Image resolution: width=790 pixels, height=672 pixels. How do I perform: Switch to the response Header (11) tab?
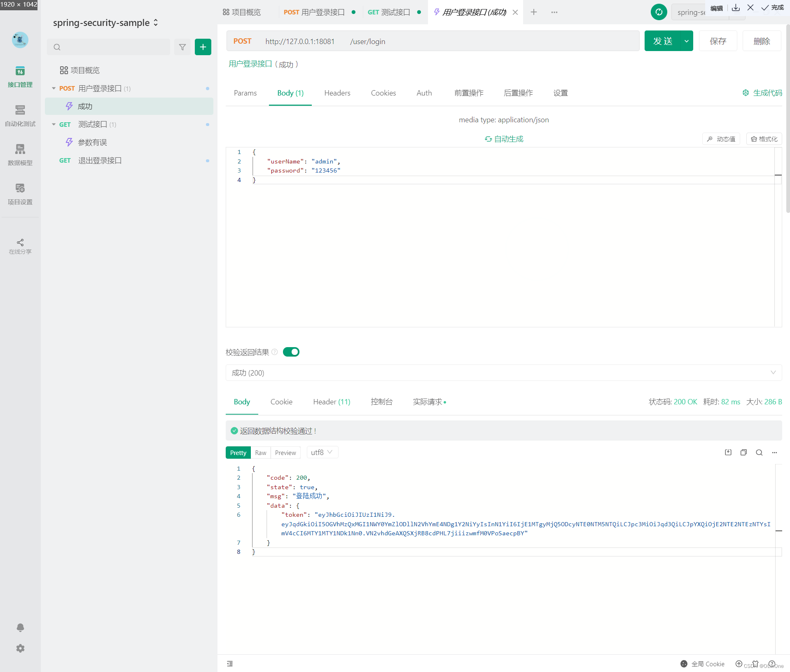click(332, 402)
